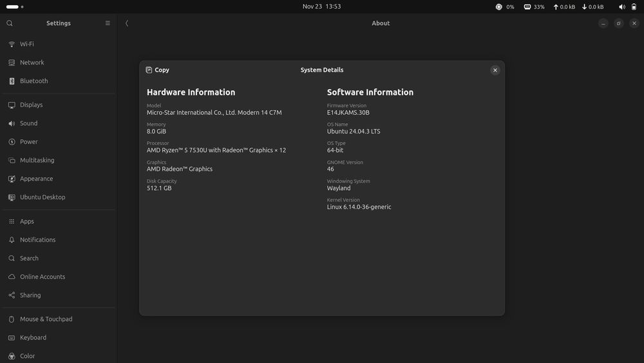Open the Sound settings panel
Screen dimensions: 644x363
(59, 123)
